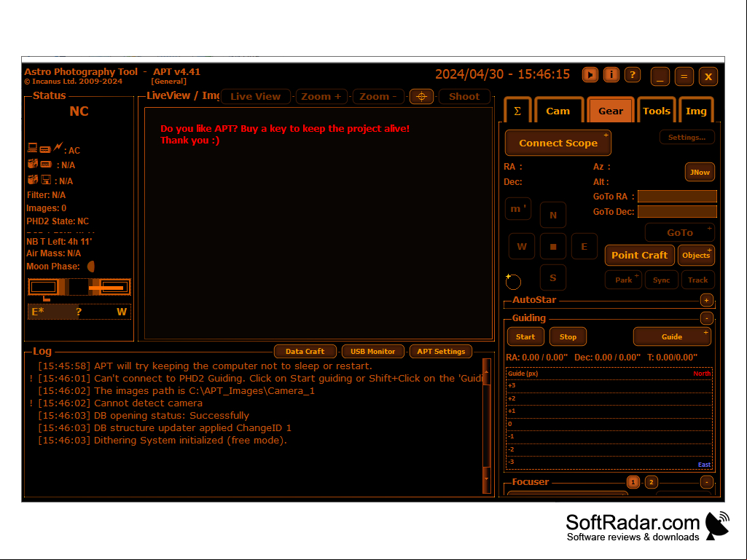The width and height of the screenshot is (747, 560).
Task: Open the info icon in title bar
Action: (611, 75)
